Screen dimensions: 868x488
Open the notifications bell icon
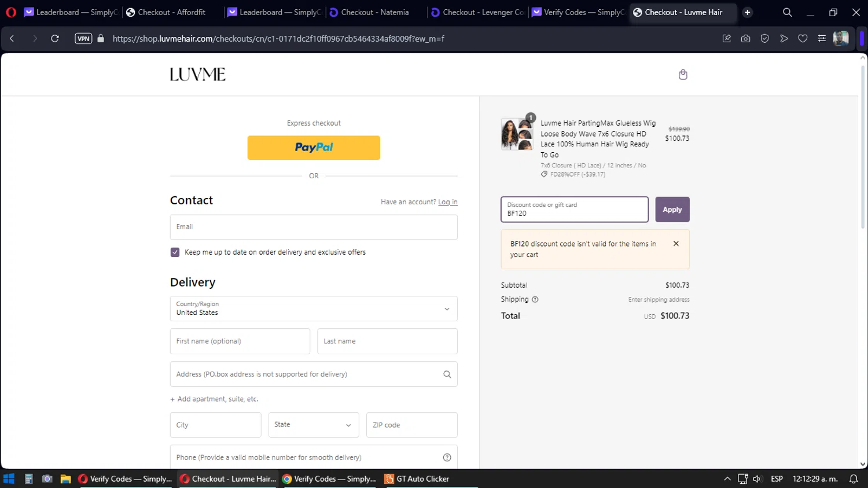[854, 479]
